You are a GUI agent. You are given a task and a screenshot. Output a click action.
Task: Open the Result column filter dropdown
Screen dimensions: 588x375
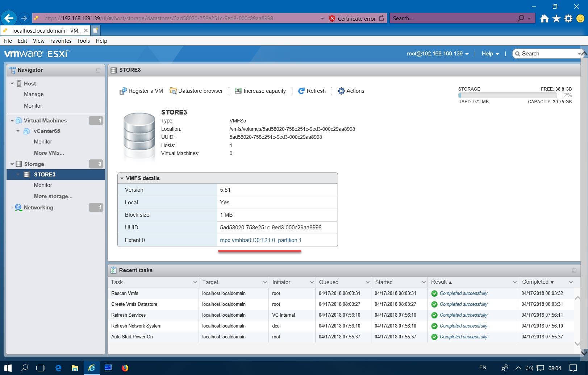click(x=514, y=282)
